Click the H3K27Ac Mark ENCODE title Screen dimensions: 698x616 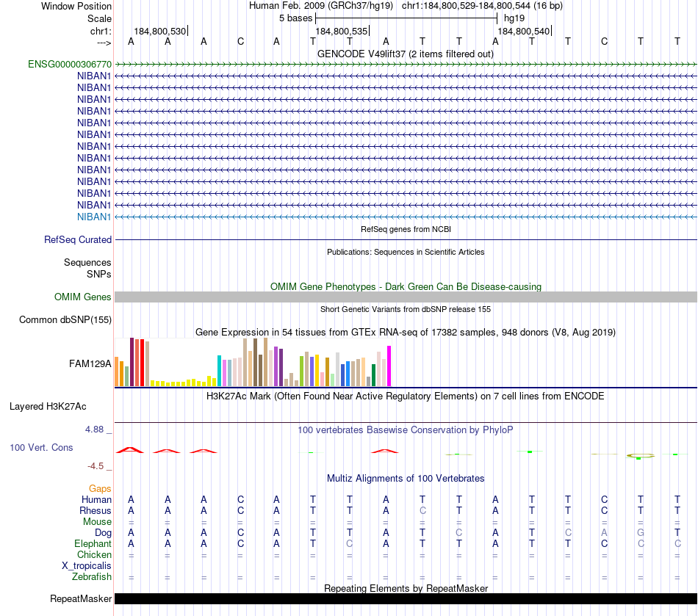406,396
